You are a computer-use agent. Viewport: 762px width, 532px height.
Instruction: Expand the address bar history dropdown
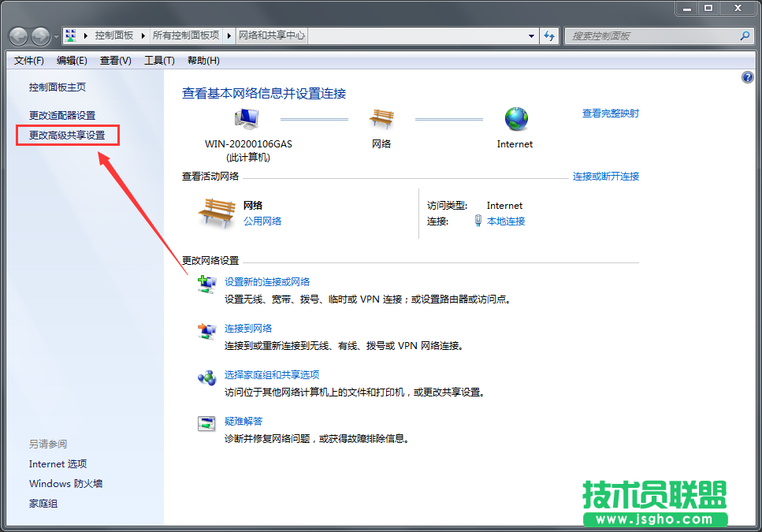tap(531, 35)
